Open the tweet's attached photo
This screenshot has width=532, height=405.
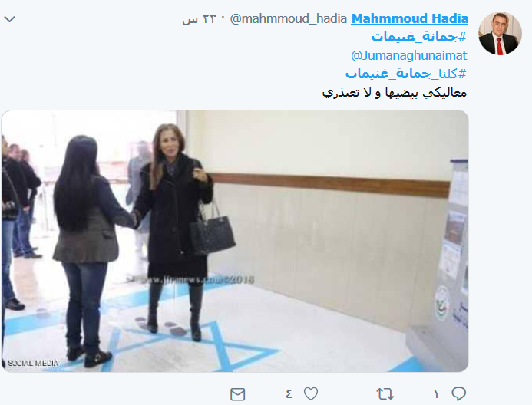(x=235, y=241)
